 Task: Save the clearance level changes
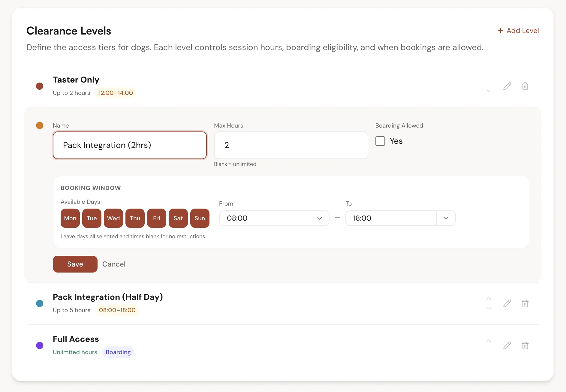pos(75,264)
